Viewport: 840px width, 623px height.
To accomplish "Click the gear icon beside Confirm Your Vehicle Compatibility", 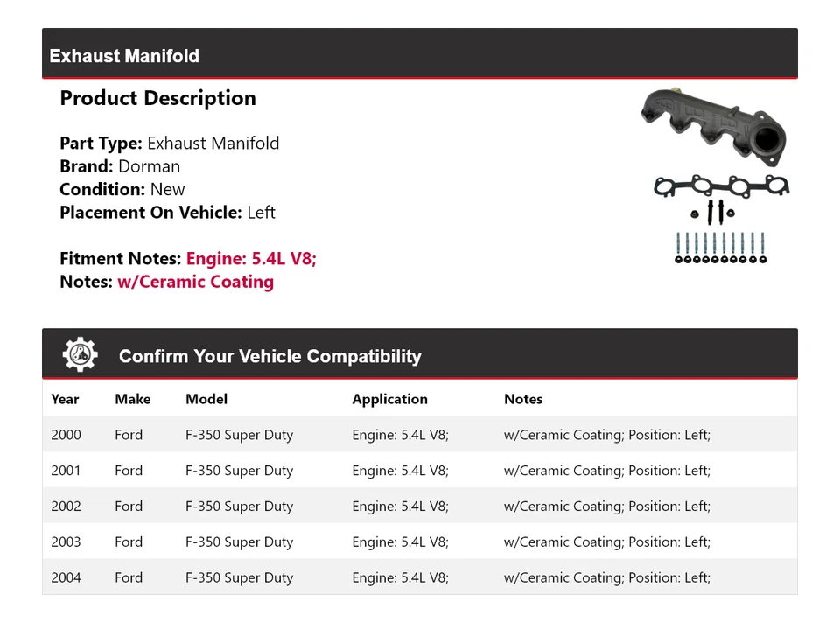I will pos(80,355).
